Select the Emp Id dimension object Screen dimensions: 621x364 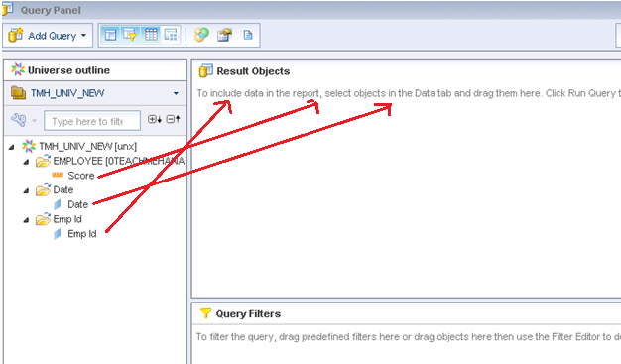coord(82,234)
